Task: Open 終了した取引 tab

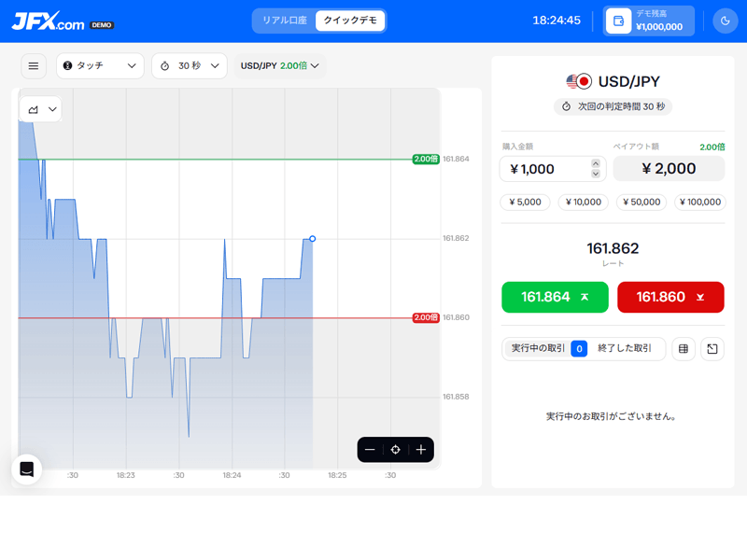Action: 624,348
